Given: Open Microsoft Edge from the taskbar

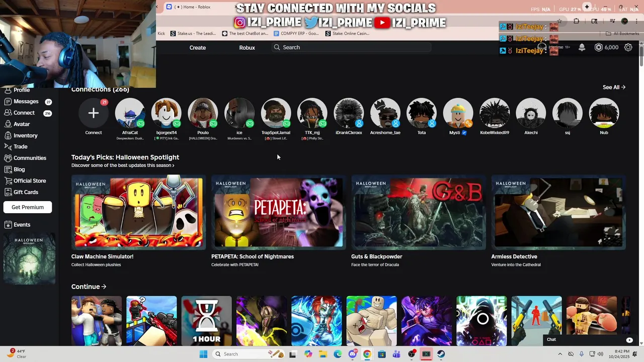Looking at the screenshot, I should [338, 354].
